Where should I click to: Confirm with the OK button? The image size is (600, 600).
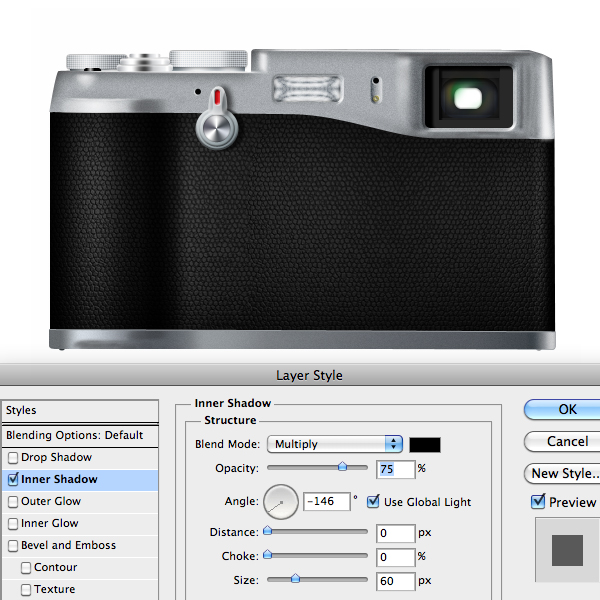562,409
